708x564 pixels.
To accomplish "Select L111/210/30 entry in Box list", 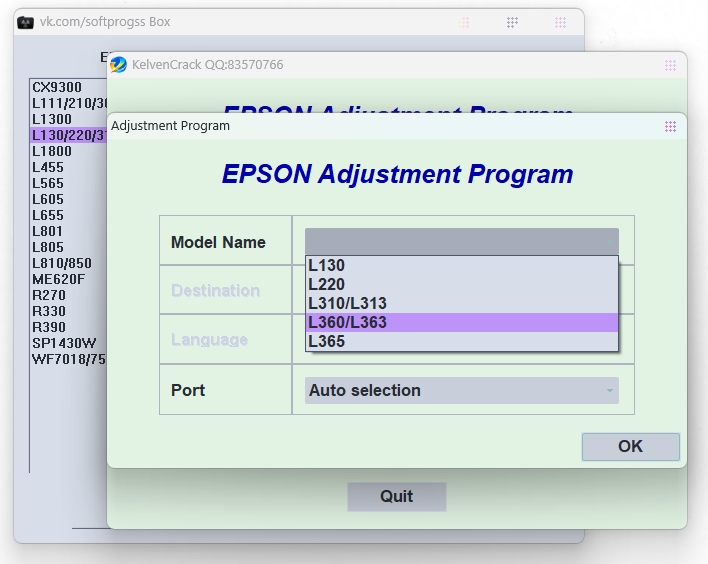I will point(69,103).
